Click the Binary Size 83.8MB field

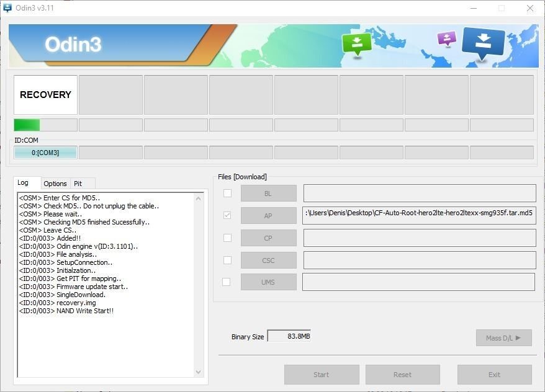coord(289,336)
